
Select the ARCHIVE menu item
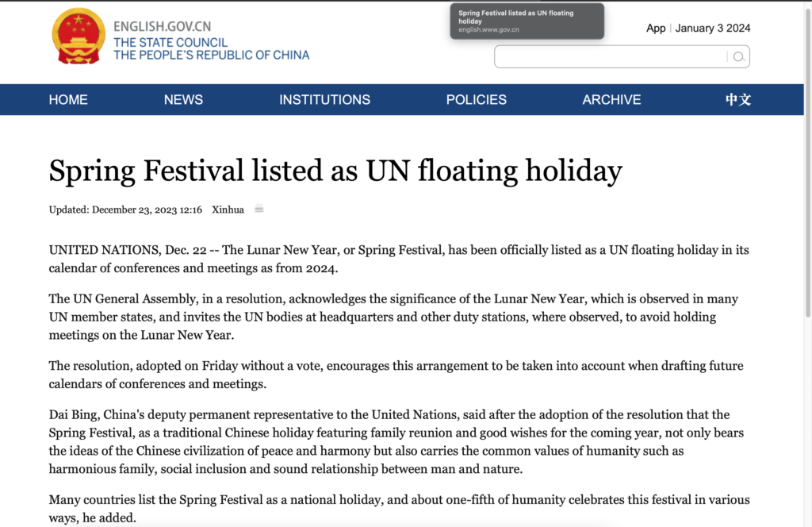[611, 99]
